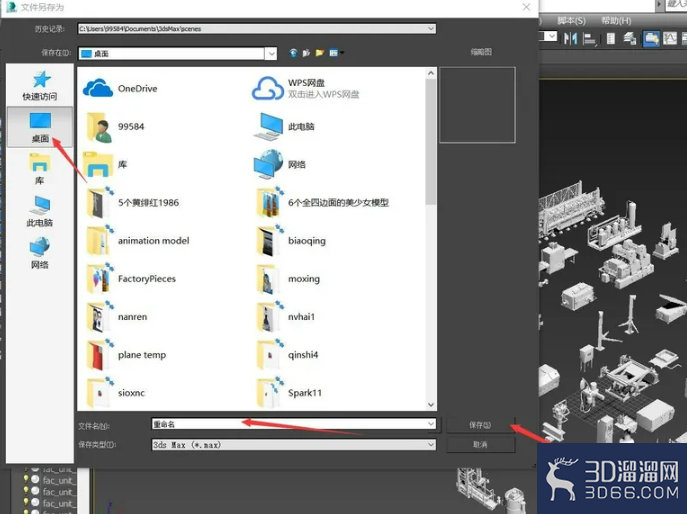Expand the 保存类型 file type dropdown
The height and width of the screenshot is (514, 687).
[x=431, y=444]
